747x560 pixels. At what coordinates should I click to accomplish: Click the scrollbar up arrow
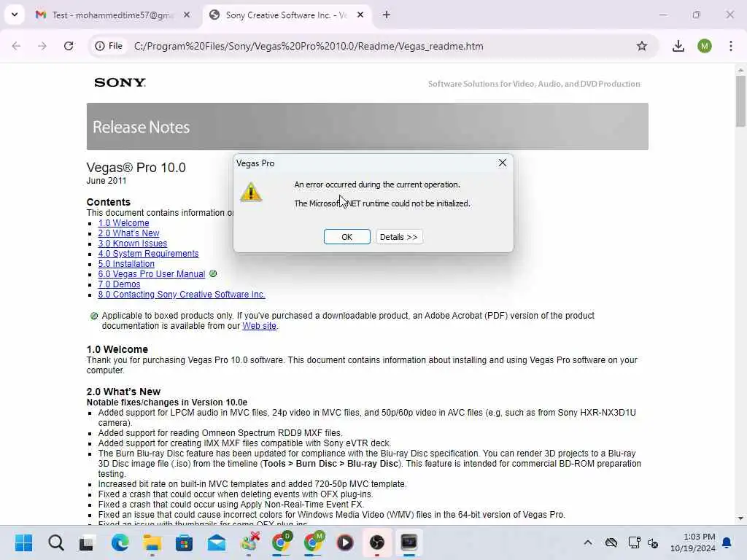740,69
